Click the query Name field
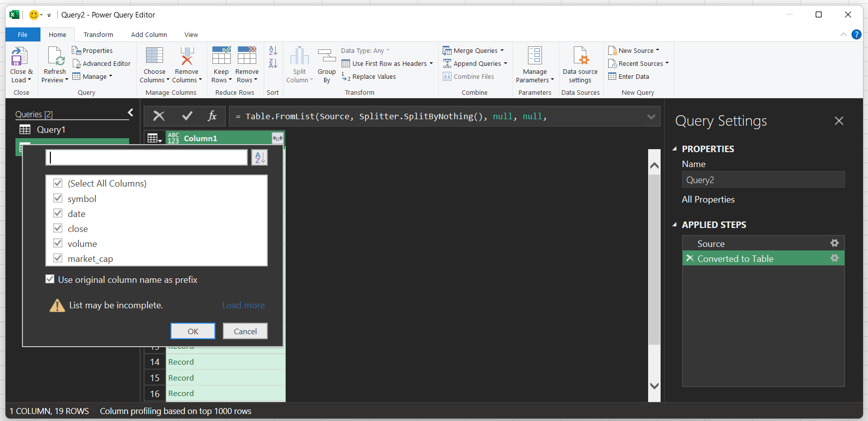Viewport: 868px width, 421px height. point(763,180)
